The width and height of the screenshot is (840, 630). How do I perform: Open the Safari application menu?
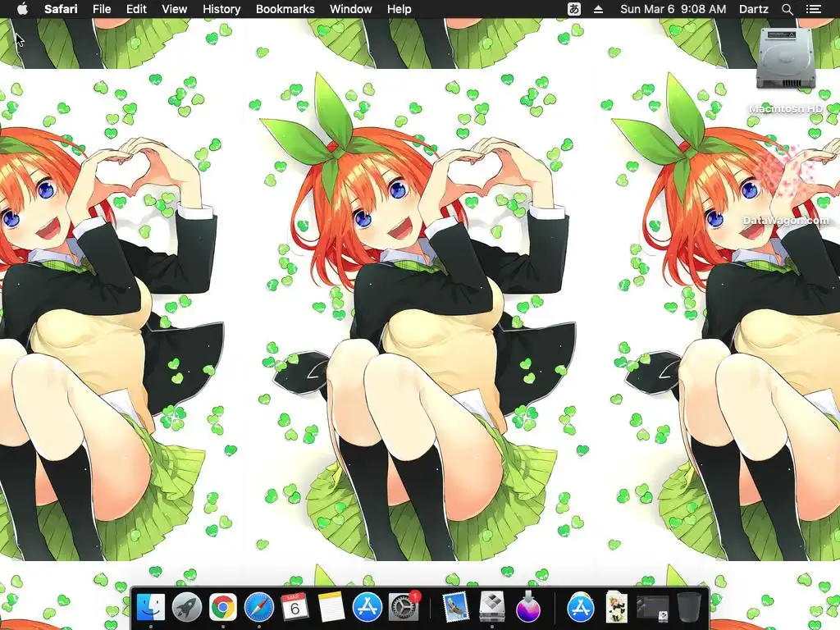[x=61, y=9]
